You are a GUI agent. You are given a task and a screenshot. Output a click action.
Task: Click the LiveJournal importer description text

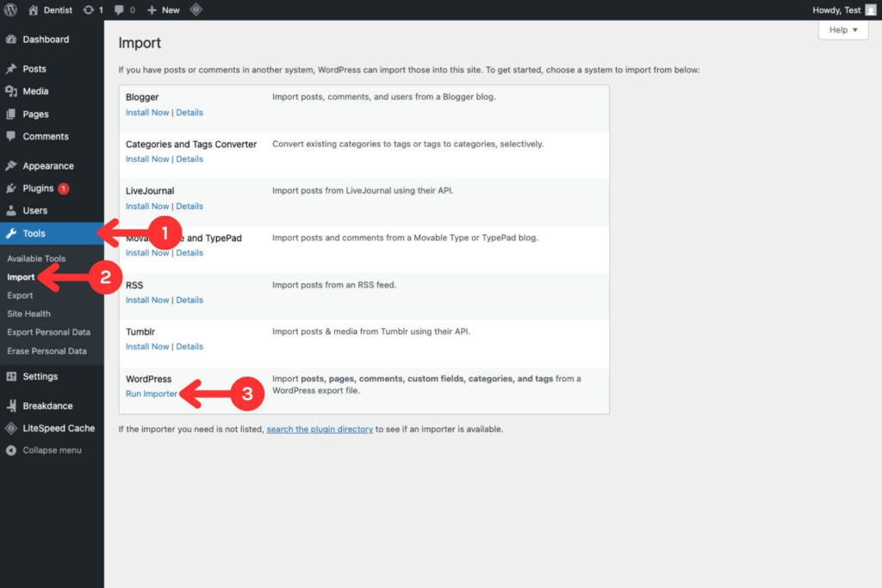click(x=363, y=190)
